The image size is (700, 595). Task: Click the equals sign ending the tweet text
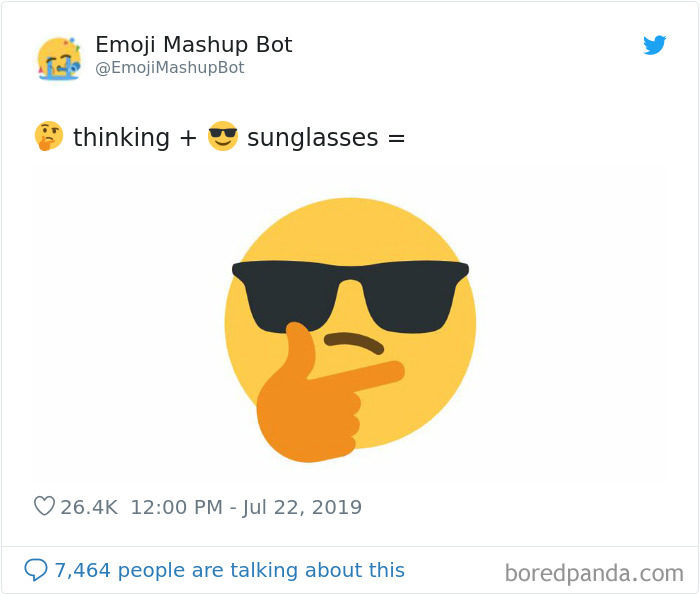(396, 137)
